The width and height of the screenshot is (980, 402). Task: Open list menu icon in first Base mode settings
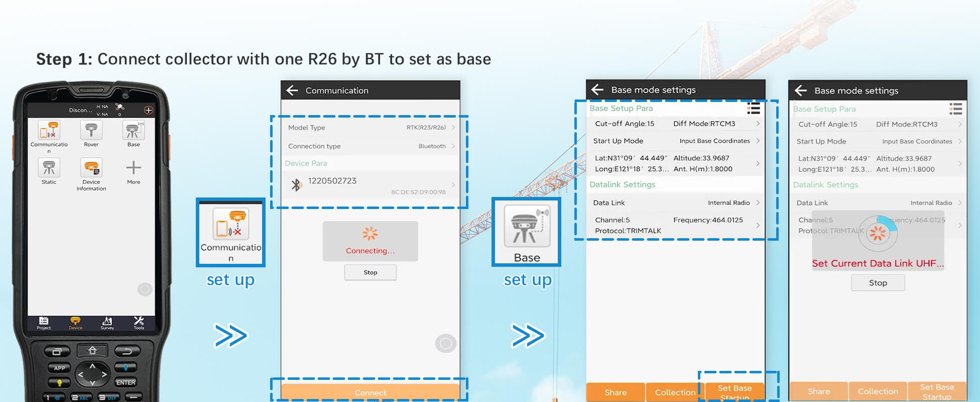point(753,109)
